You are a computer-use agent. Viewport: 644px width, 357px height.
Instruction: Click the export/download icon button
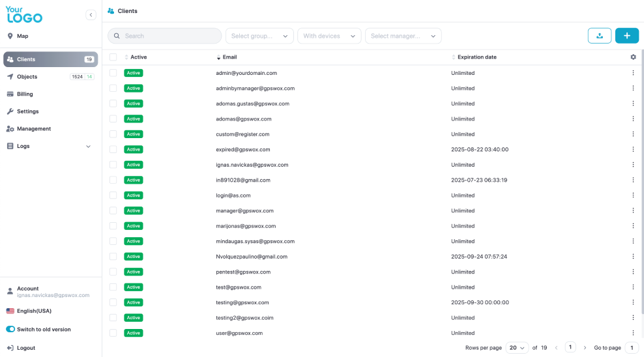point(599,36)
